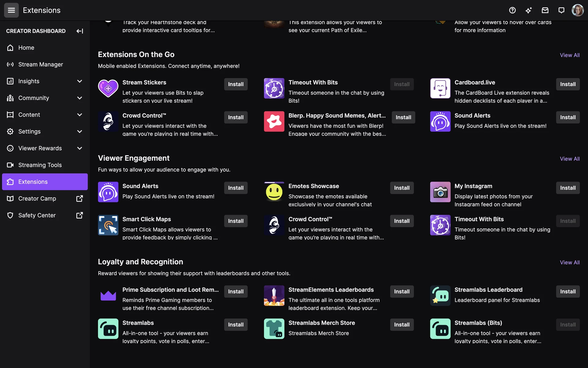Expand the Viewer Rewards chevron
Screen dimensions: 588x368
80,148
